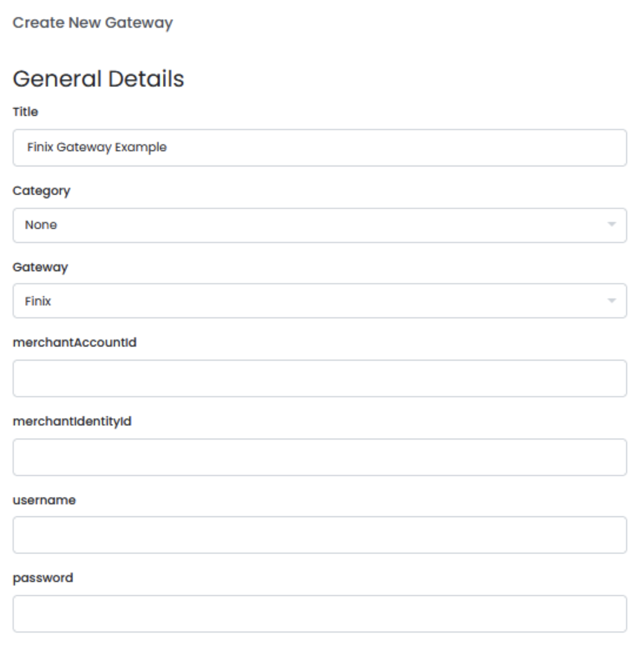
Task: Select the General Details heading
Action: 98,76
